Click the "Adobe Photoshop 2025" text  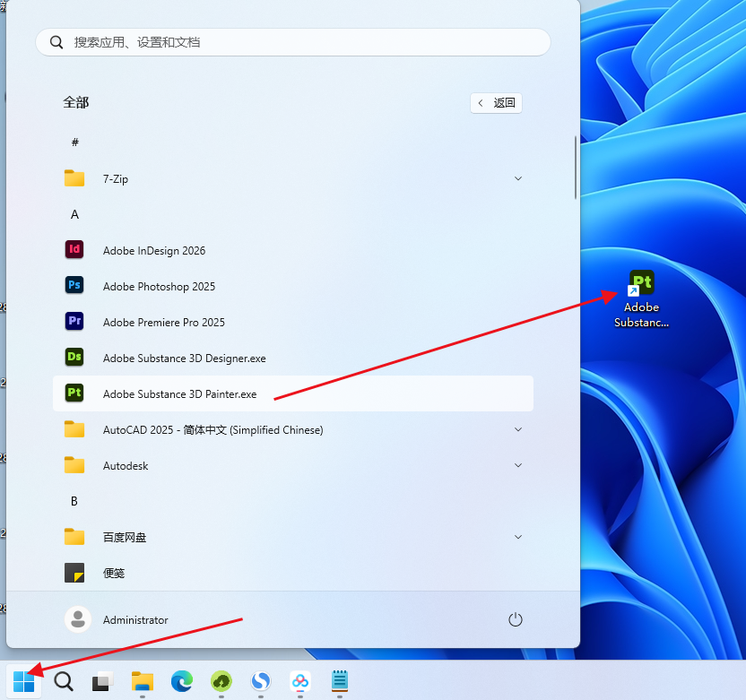coord(159,286)
